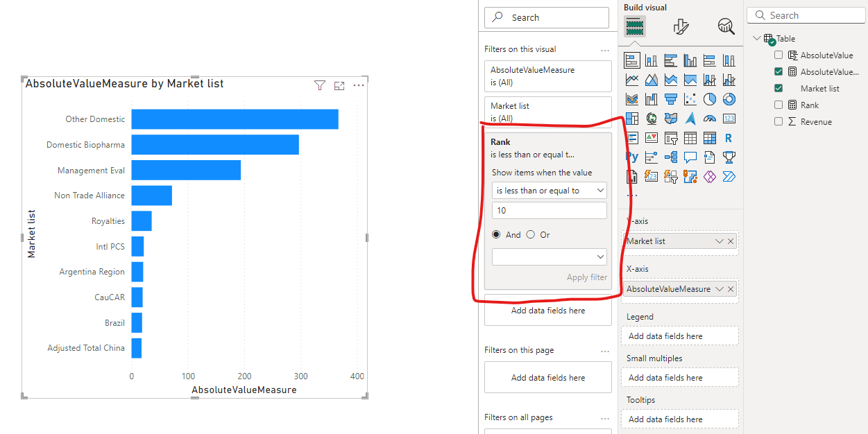868x434 pixels.
Task: Open More options on the chart header
Action: pos(359,85)
